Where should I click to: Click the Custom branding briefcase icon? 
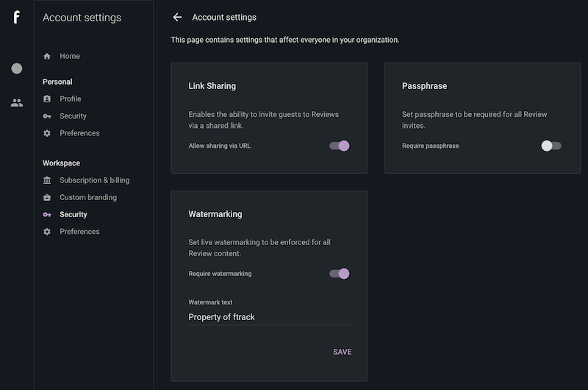point(47,197)
